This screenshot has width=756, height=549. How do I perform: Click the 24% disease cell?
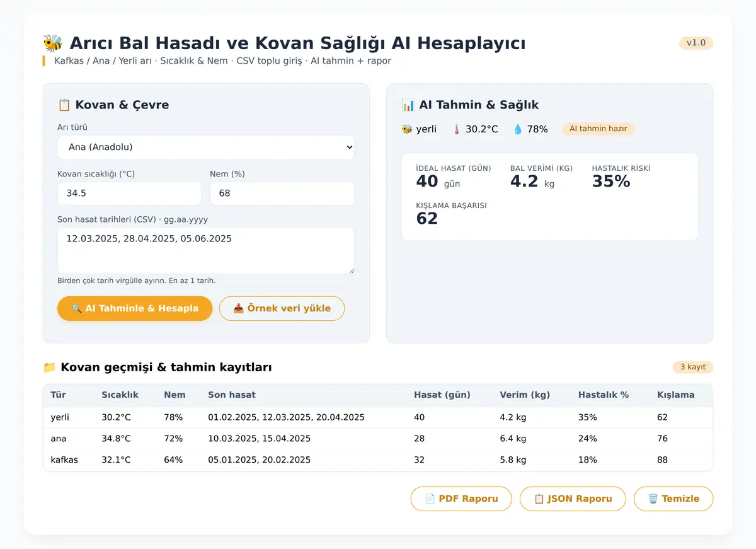click(588, 439)
